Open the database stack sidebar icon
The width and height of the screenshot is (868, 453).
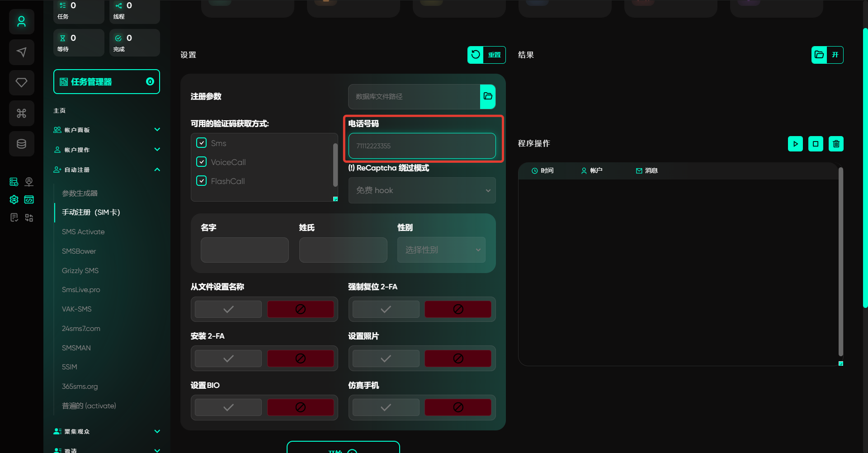click(x=21, y=144)
